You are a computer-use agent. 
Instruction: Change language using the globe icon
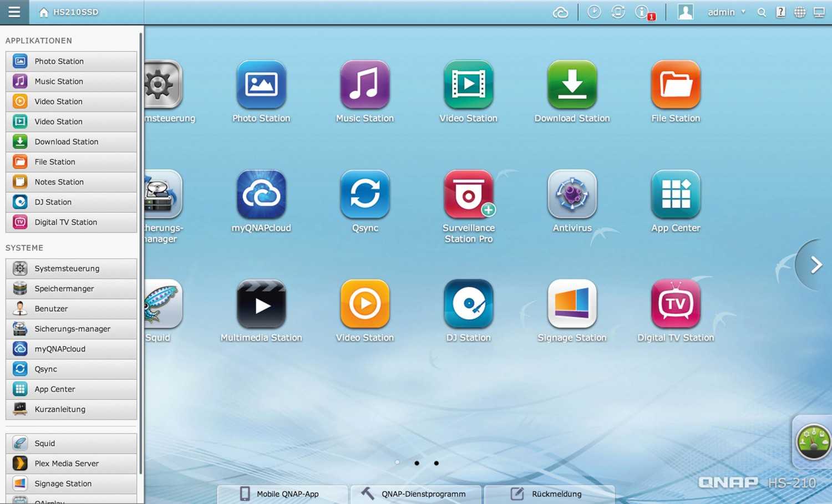pos(800,12)
